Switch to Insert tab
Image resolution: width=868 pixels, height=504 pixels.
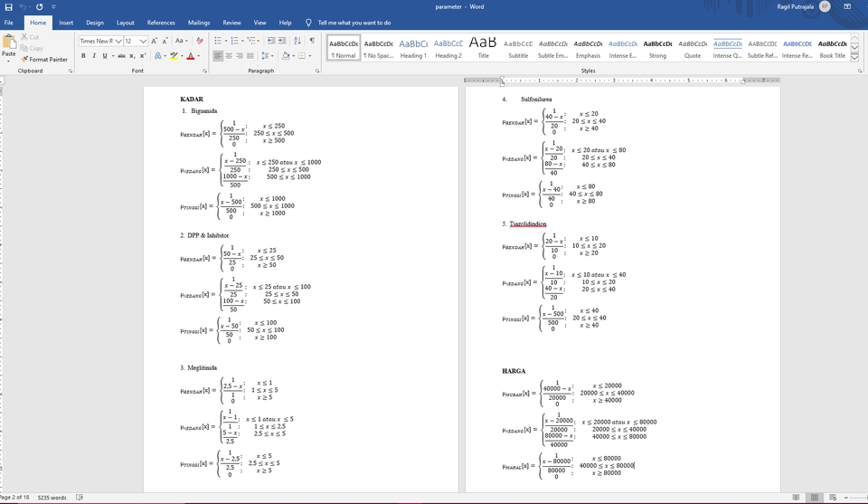66,23
